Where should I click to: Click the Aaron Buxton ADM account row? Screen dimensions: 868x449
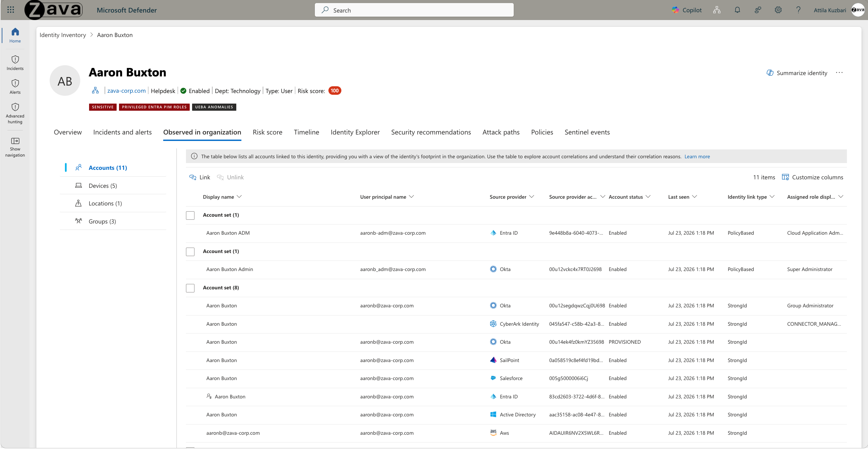[x=516, y=233]
